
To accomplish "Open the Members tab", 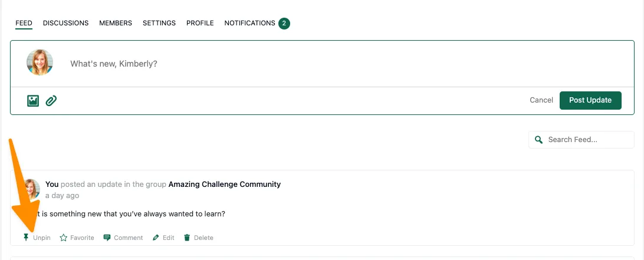I will point(116,23).
